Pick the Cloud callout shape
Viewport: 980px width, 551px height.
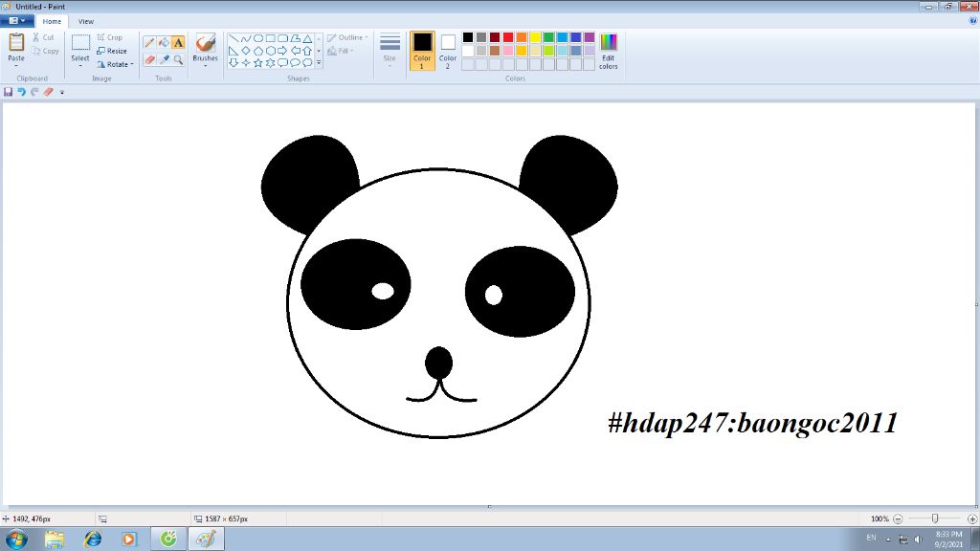pos(307,62)
